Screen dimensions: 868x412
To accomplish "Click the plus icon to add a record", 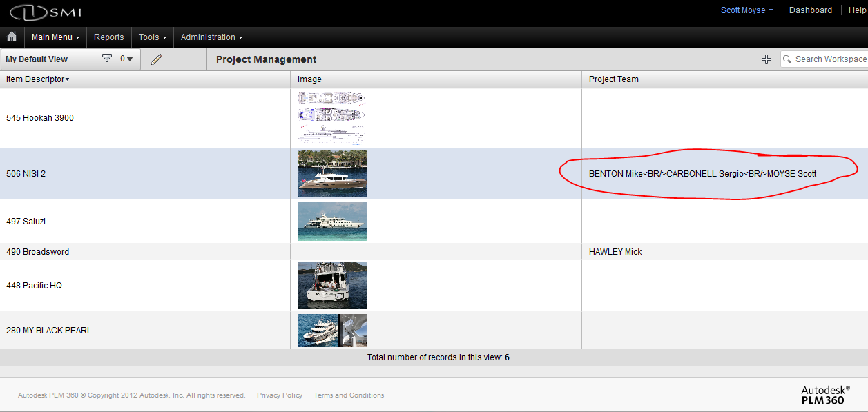I will coord(766,59).
